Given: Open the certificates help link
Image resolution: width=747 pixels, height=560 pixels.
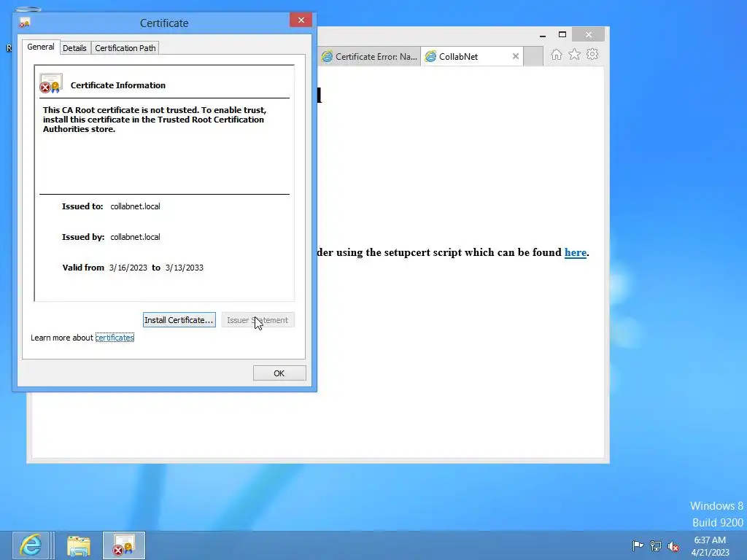Looking at the screenshot, I should [x=115, y=338].
